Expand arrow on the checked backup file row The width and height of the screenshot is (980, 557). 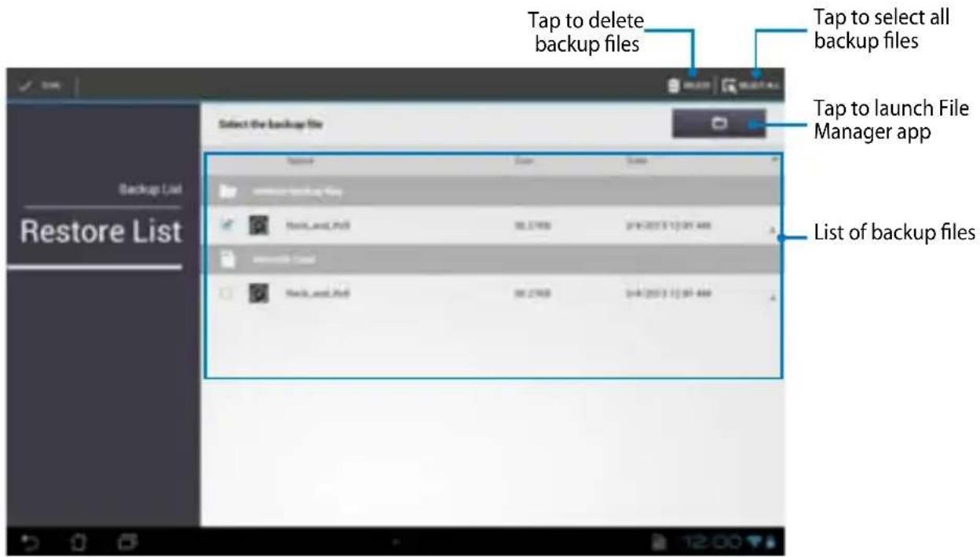pyautogui.click(x=773, y=230)
